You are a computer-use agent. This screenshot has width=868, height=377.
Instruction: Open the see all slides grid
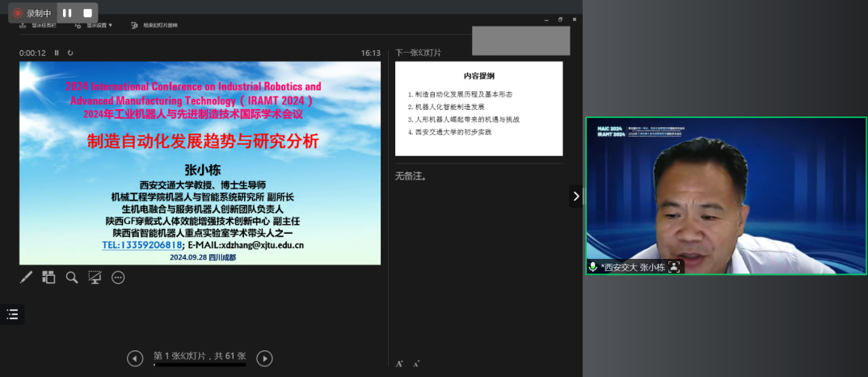tap(48, 277)
